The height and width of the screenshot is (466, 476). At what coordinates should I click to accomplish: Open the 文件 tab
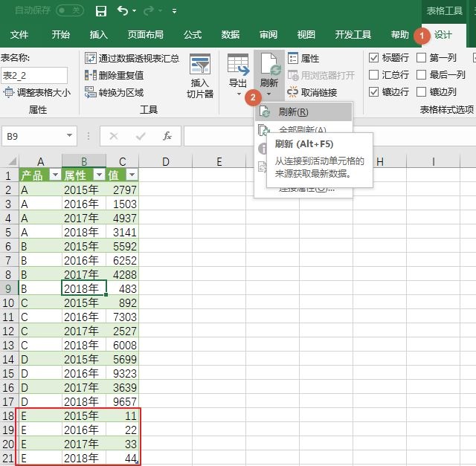click(19, 35)
